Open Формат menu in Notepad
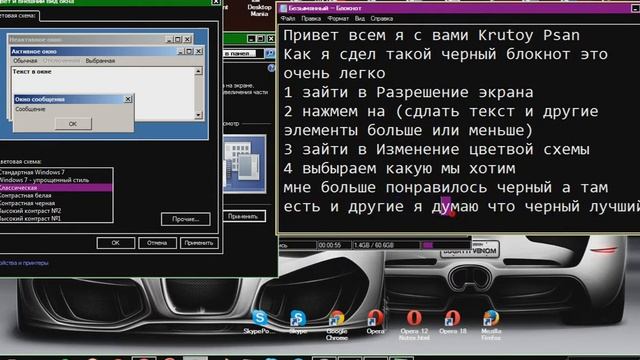The width and height of the screenshot is (640, 360). [x=338, y=18]
